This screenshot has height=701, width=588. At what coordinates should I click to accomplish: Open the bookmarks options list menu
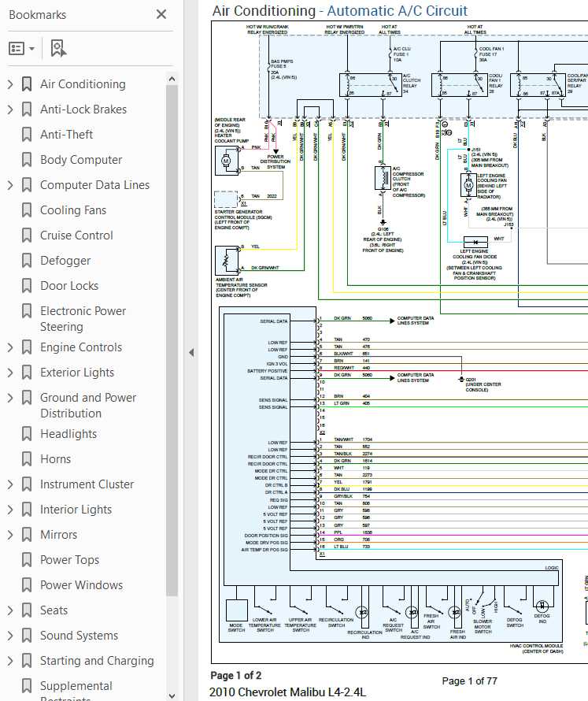pos(21,48)
